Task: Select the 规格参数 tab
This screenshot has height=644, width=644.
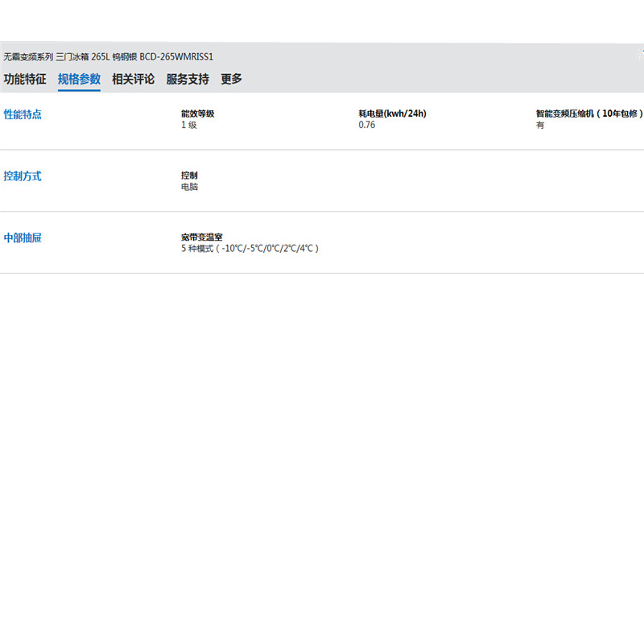Action: click(79, 79)
